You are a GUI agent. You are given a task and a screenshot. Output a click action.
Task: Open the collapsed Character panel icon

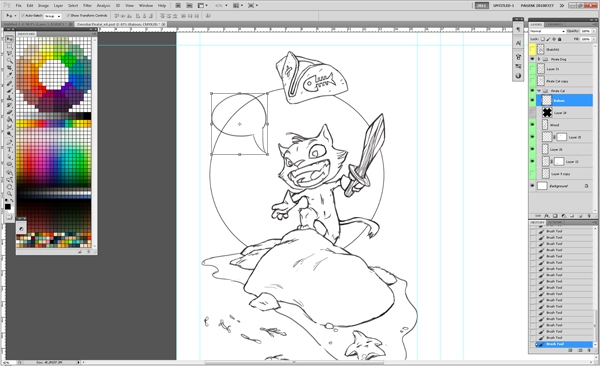[518, 43]
